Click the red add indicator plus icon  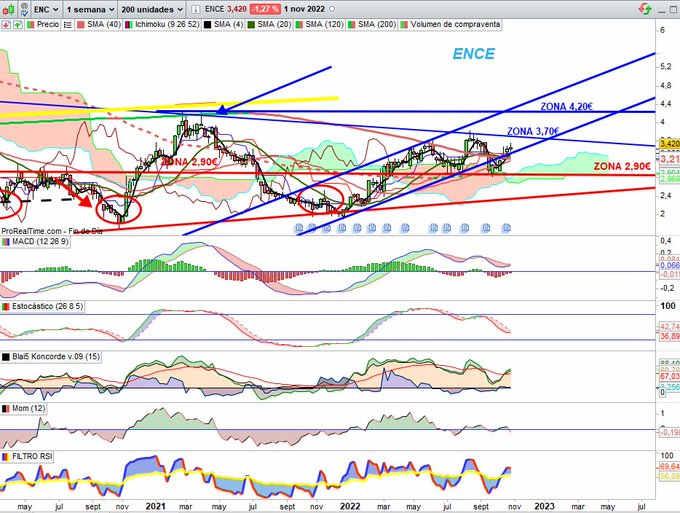click(x=6, y=25)
